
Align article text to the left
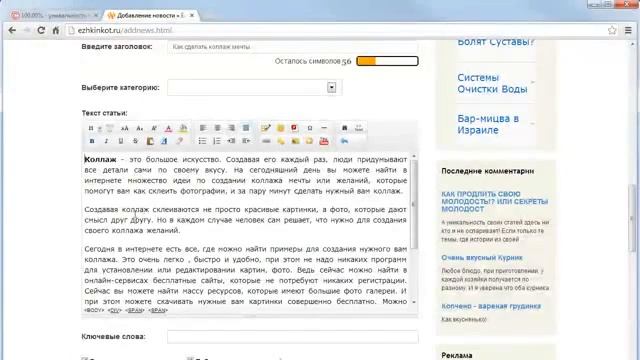pos(203,128)
